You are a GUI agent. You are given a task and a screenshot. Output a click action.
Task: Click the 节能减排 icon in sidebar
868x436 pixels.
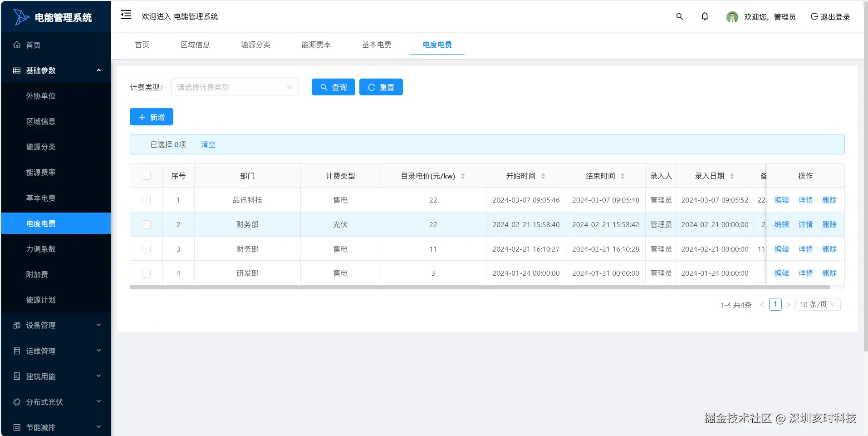(x=17, y=427)
